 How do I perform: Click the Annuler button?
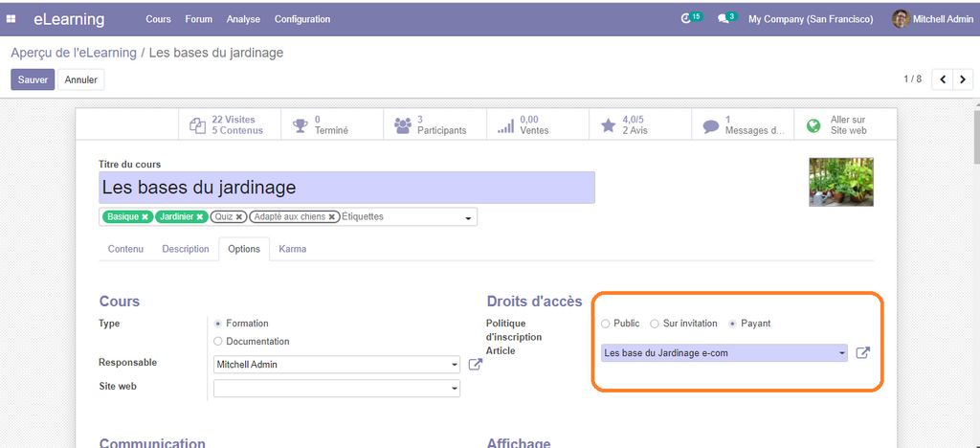coord(81,79)
